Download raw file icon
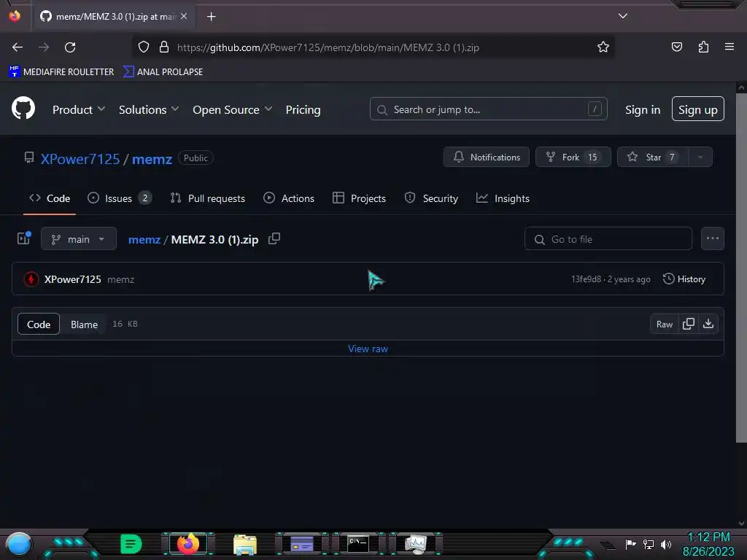The width and height of the screenshot is (747, 560). click(x=708, y=324)
